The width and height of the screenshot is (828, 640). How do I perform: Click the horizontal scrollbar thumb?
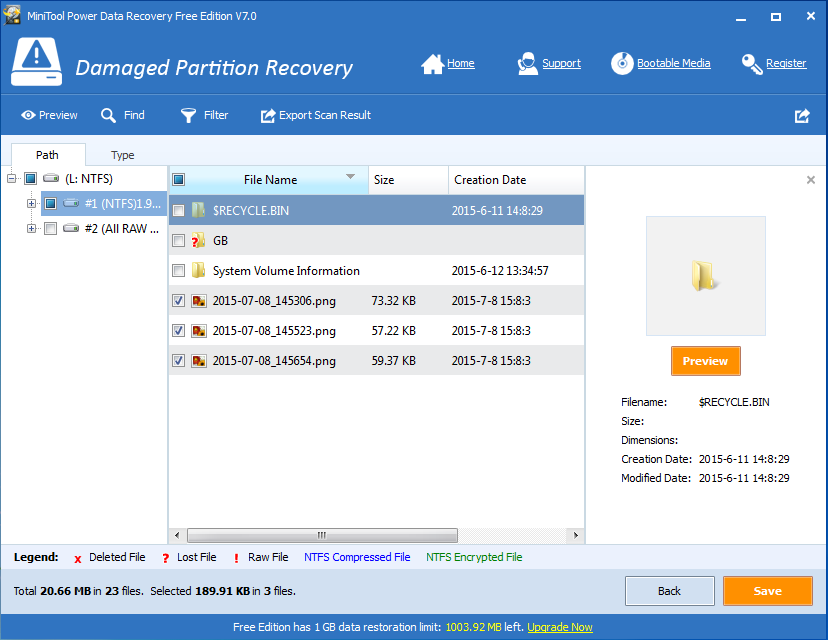(x=322, y=535)
